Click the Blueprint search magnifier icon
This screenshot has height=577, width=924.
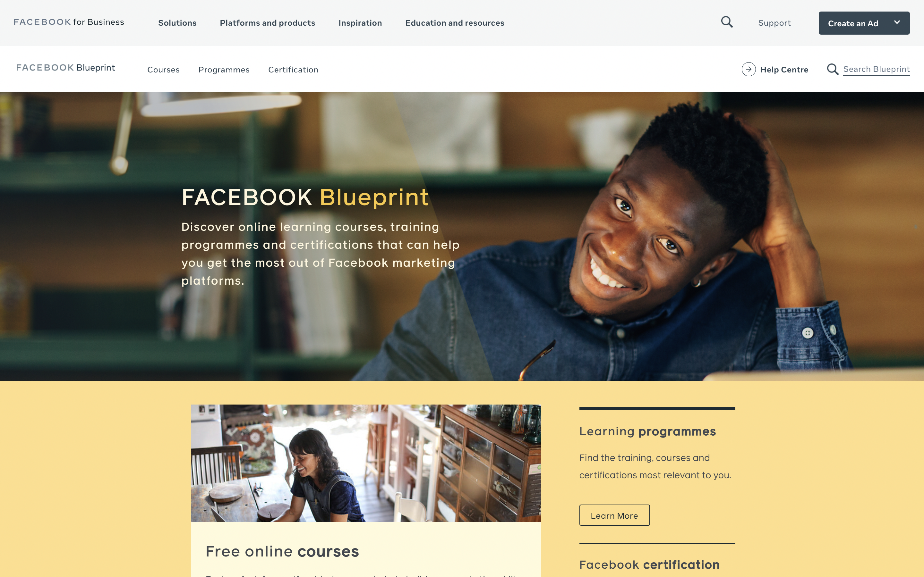point(832,69)
